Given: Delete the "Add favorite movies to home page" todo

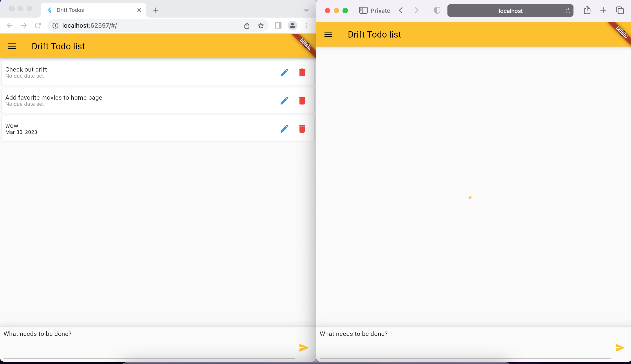Looking at the screenshot, I should [302, 101].
